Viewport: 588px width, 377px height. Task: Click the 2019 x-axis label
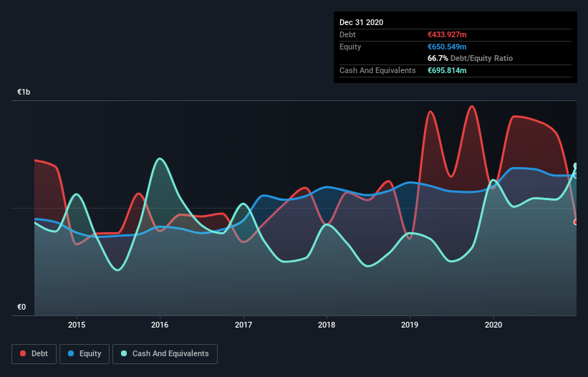410,325
